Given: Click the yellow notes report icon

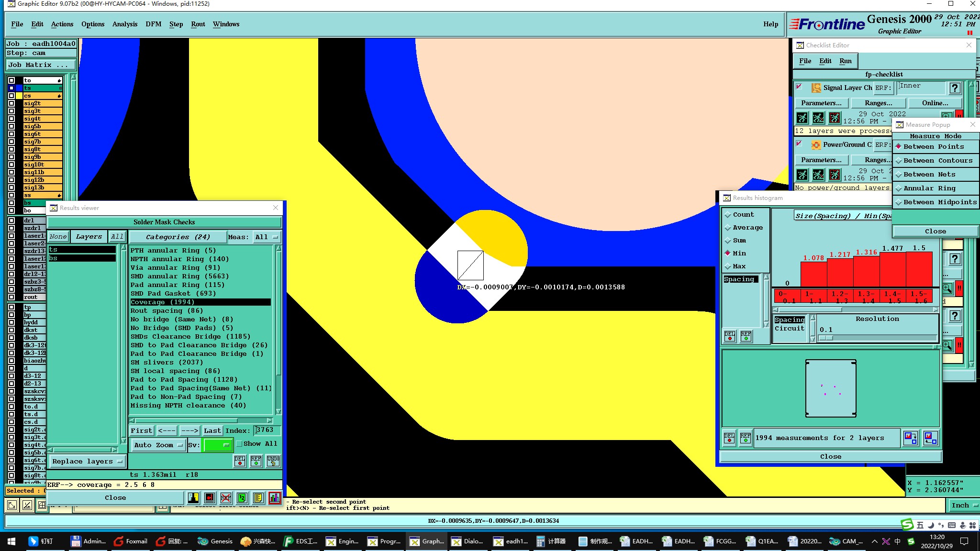Looking at the screenshot, I should pos(258,498).
